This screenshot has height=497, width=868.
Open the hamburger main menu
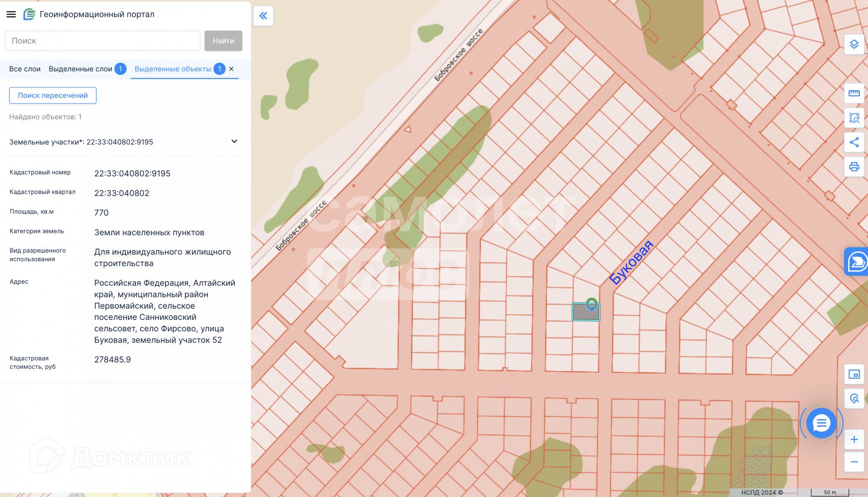tap(11, 14)
